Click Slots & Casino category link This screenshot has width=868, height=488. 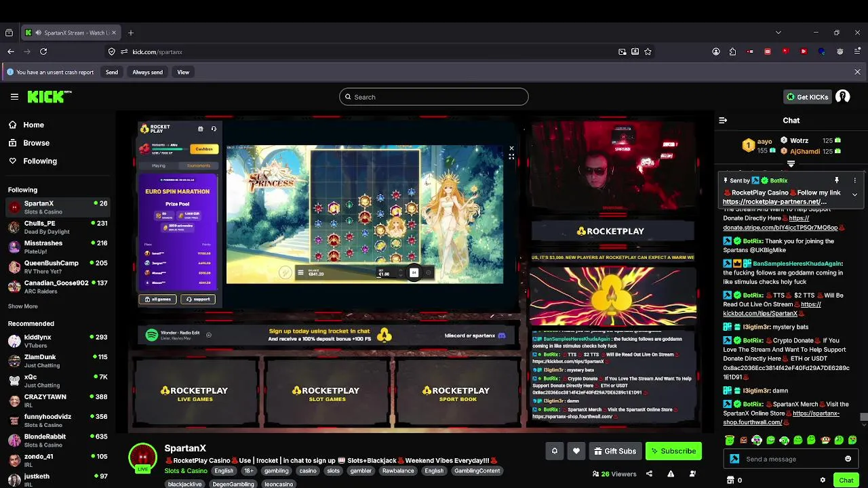(x=186, y=471)
